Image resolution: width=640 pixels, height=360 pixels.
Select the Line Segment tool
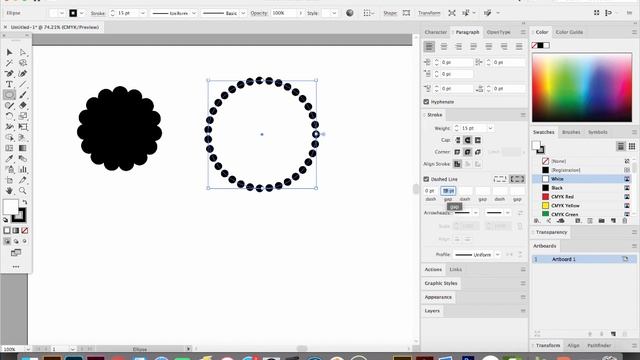[x=23, y=84]
